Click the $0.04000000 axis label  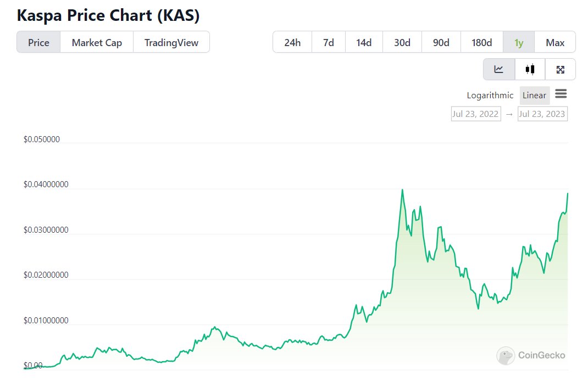(46, 184)
